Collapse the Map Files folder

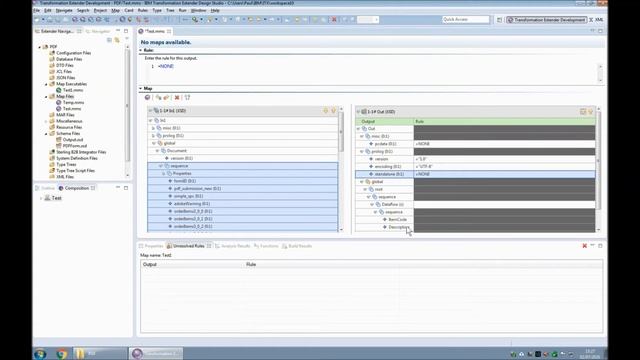(46, 96)
